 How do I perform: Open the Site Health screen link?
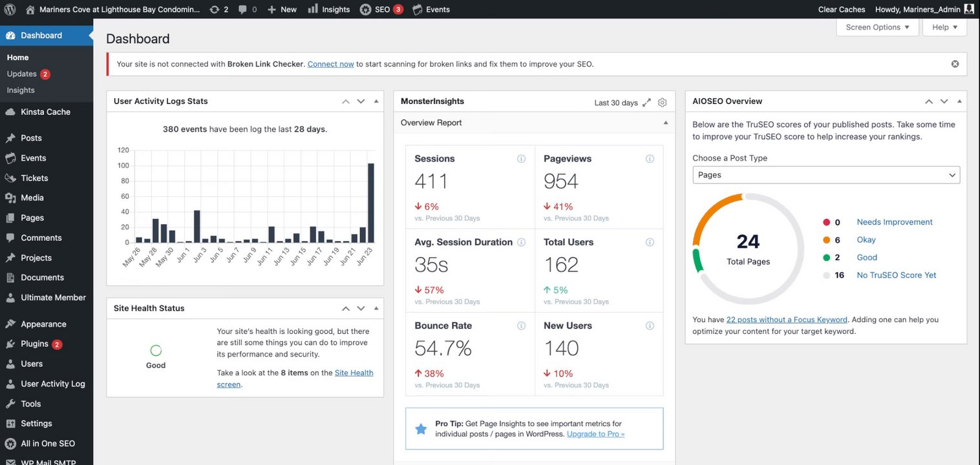click(x=295, y=378)
